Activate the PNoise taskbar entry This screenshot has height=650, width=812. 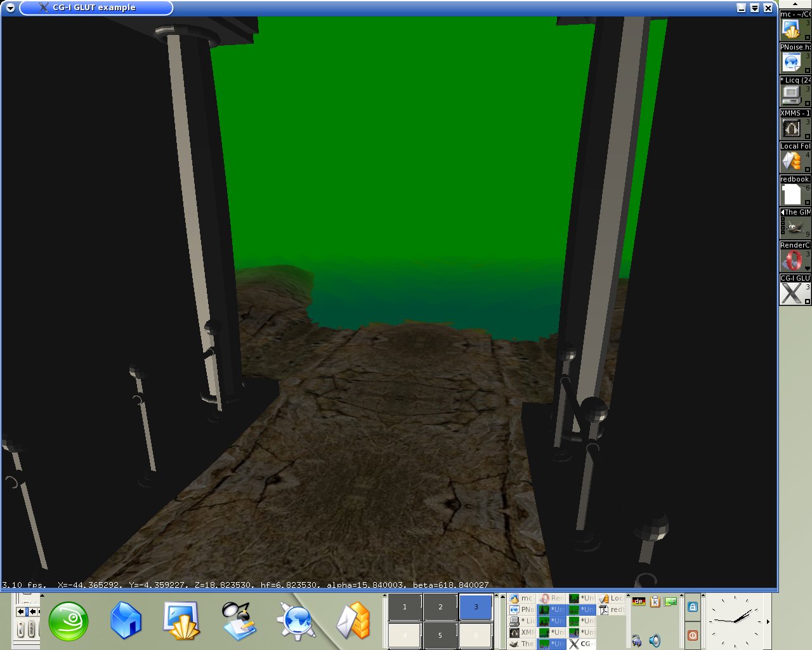pos(521,610)
